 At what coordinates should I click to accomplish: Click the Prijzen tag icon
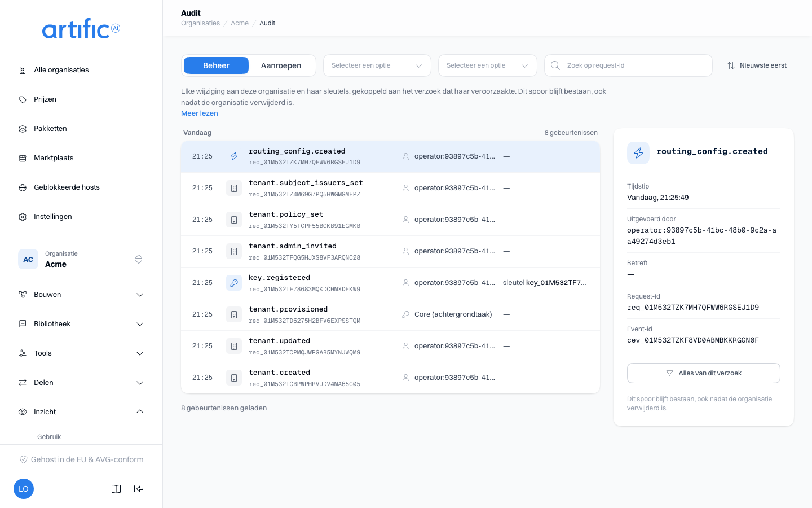tap(23, 99)
